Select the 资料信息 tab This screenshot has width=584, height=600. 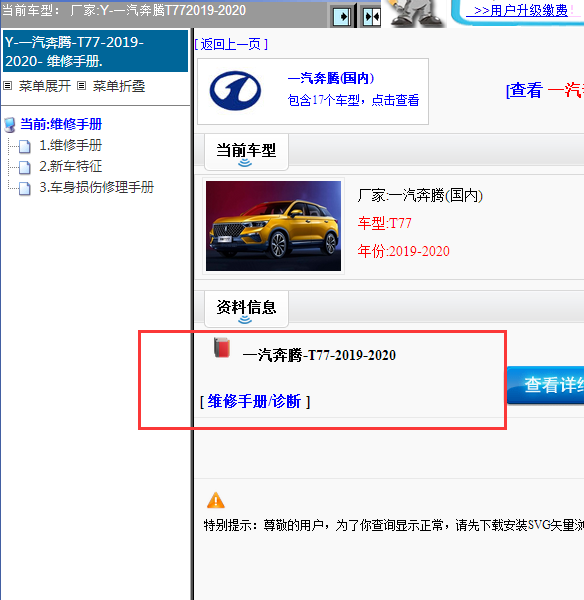[x=246, y=309]
